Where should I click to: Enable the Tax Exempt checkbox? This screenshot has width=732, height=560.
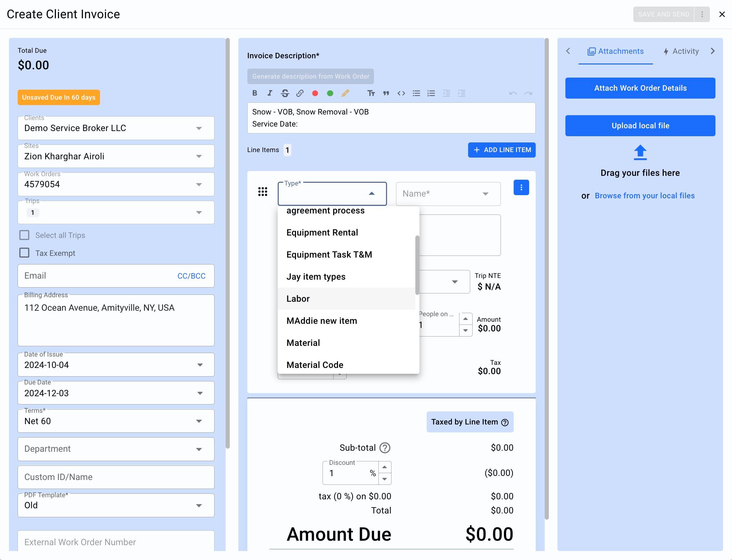(x=24, y=253)
